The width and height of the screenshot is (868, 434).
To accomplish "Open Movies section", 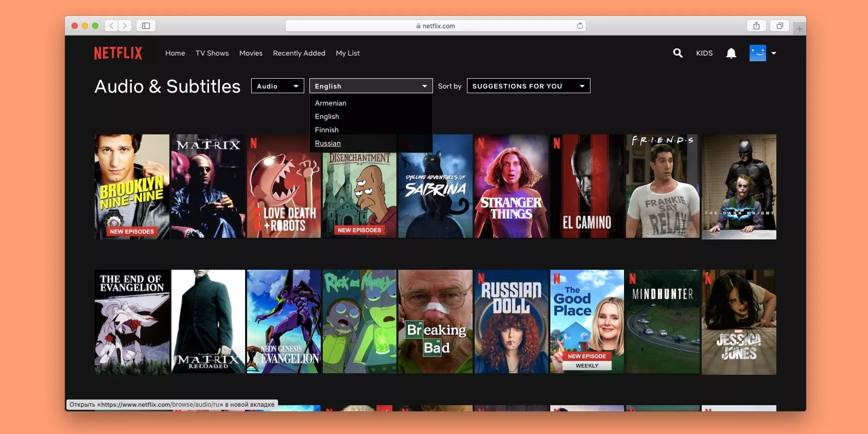I will pyautogui.click(x=251, y=53).
